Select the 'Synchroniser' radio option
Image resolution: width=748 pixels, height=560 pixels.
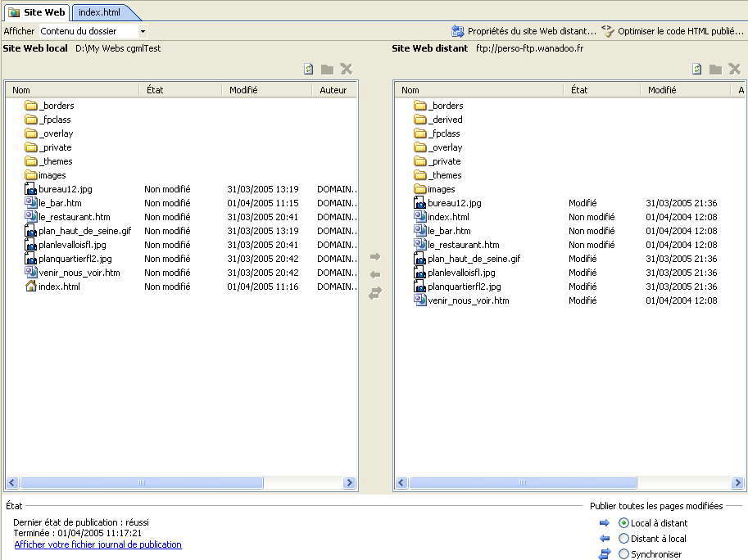click(x=624, y=554)
